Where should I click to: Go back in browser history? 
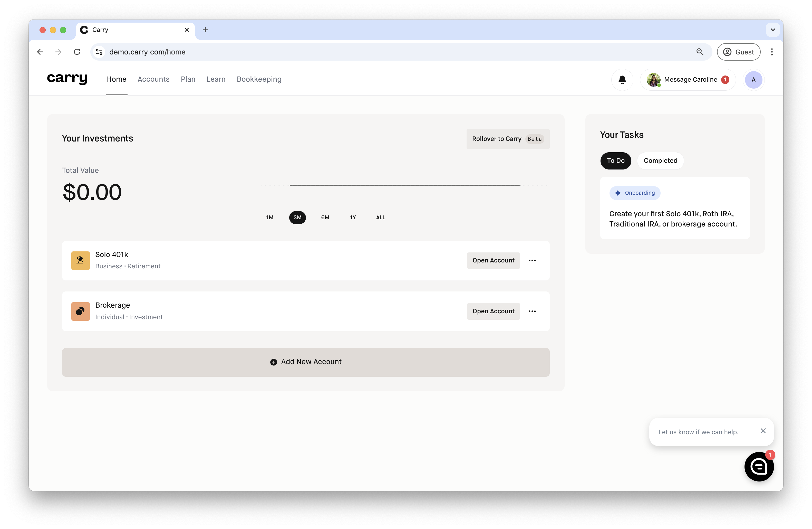pos(40,52)
